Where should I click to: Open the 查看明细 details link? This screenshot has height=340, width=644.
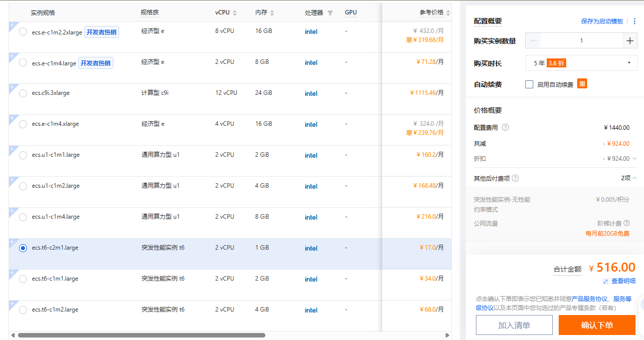click(x=624, y=281)
